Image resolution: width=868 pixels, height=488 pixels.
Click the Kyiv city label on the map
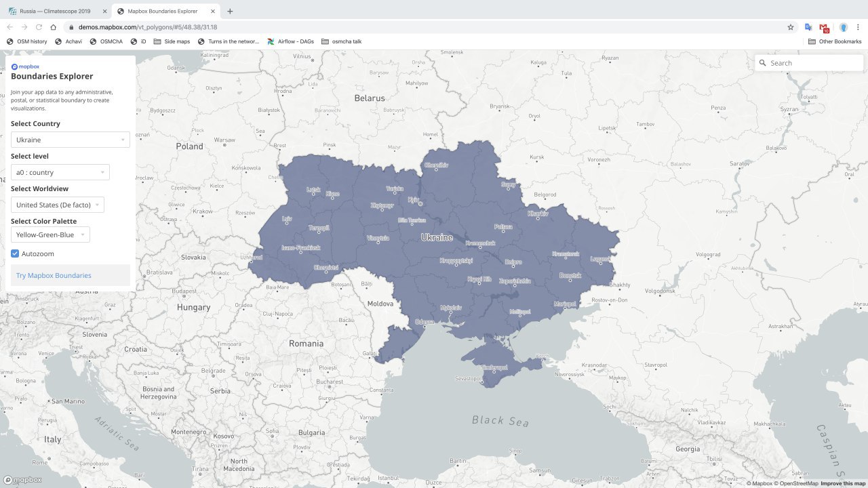(x=414, y=199)
